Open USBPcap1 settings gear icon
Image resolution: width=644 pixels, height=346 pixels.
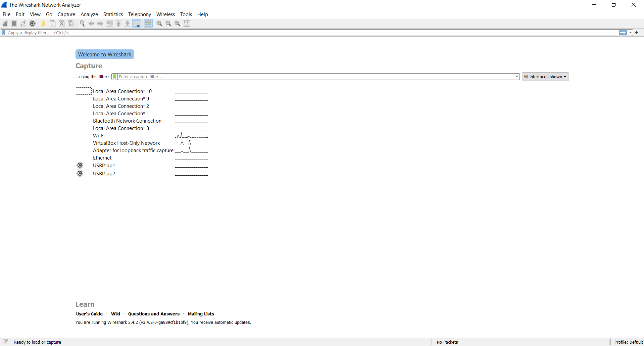(80, 165)
